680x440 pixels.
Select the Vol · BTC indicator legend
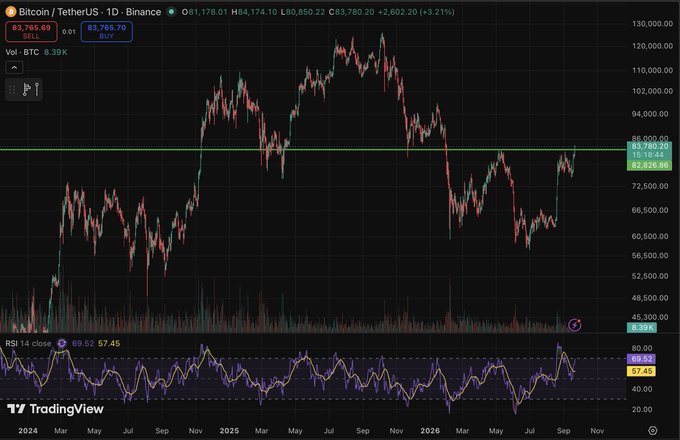tap(22, 52)
